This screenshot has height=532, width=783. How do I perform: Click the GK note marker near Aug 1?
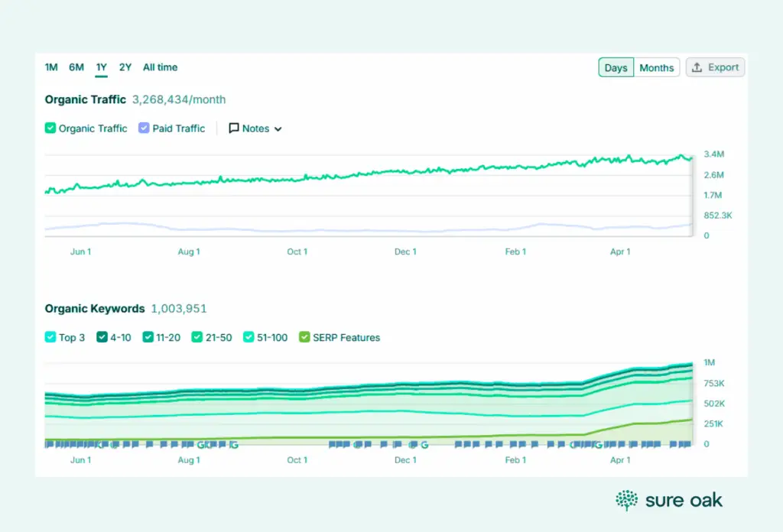205,443
